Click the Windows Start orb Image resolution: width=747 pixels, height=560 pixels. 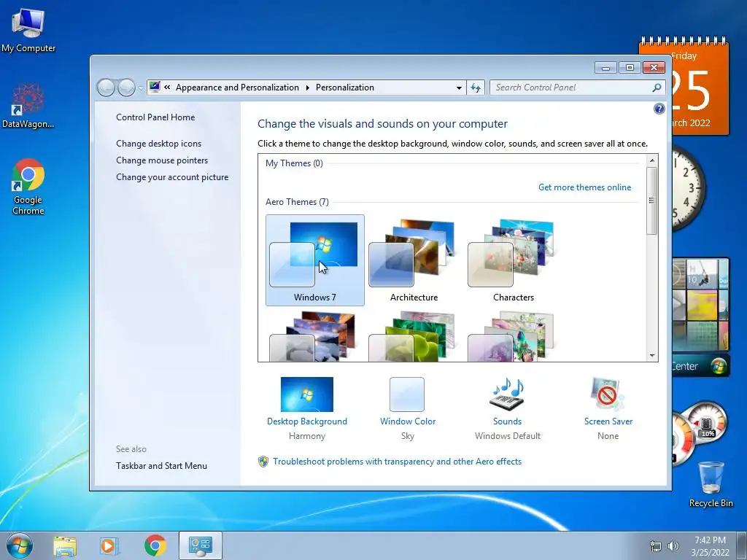(x=20, y=545)
